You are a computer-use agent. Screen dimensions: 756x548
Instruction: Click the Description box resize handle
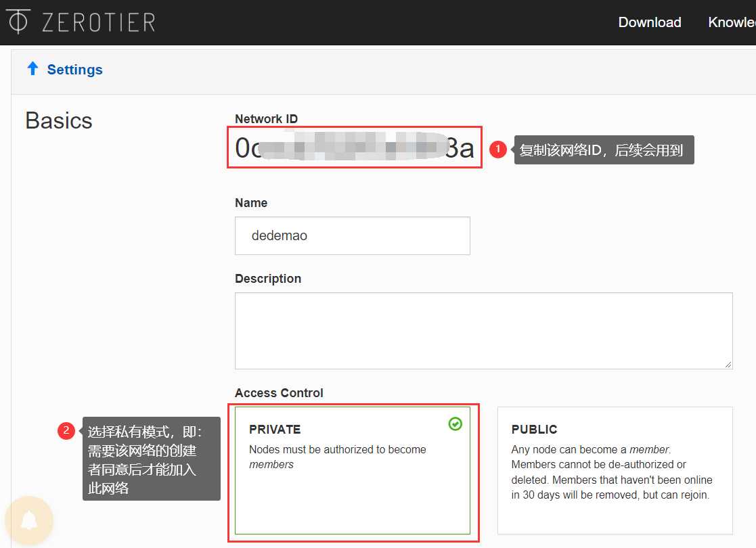click(x=728, y=365)
